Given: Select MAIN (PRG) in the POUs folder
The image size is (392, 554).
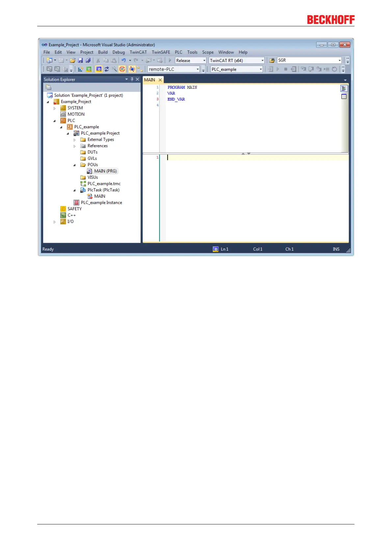Looking at the screenshot, I should 102,171.
